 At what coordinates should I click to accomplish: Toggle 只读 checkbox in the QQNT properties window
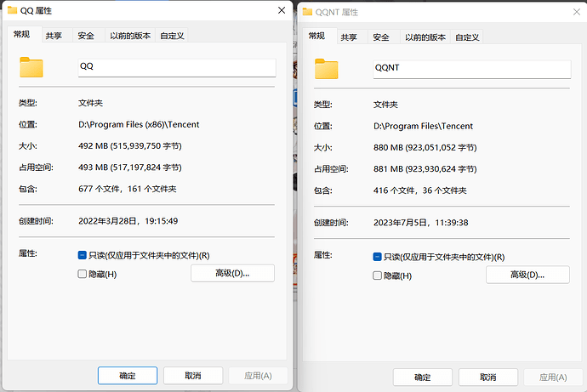[x=378, y=257]
